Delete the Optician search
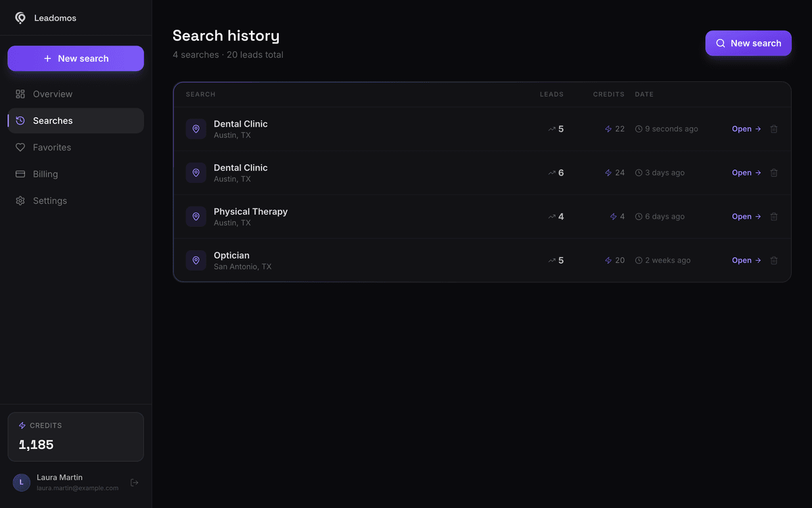 774,261
